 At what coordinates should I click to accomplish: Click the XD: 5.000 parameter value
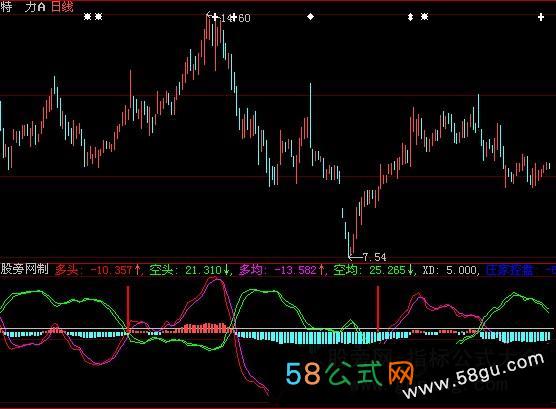[450, 270]
